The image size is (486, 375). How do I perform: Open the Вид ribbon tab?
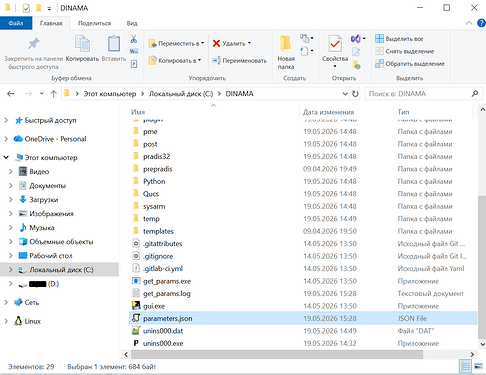tap(132, 23)
